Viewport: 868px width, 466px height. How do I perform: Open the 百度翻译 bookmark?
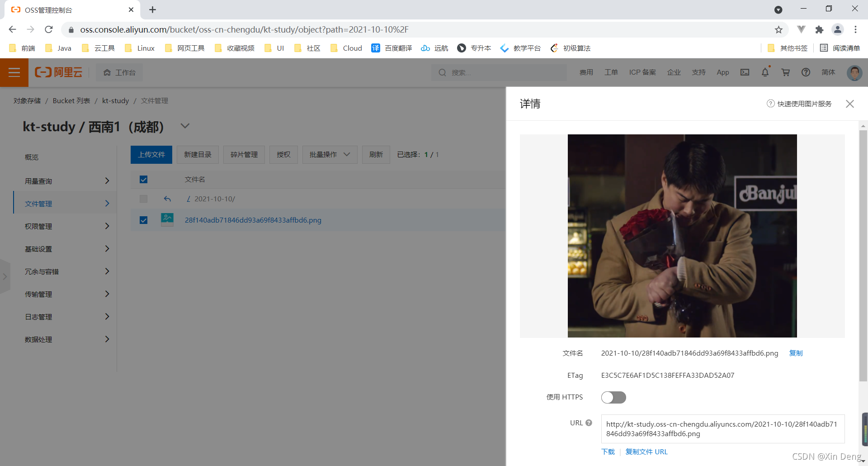tap(392, 48)
